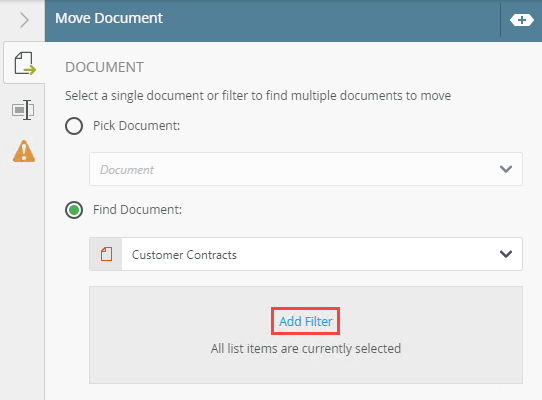
Task: Click the 'All list items are currently selected' text
Action: pyautogui.click(x=306, y=348)
